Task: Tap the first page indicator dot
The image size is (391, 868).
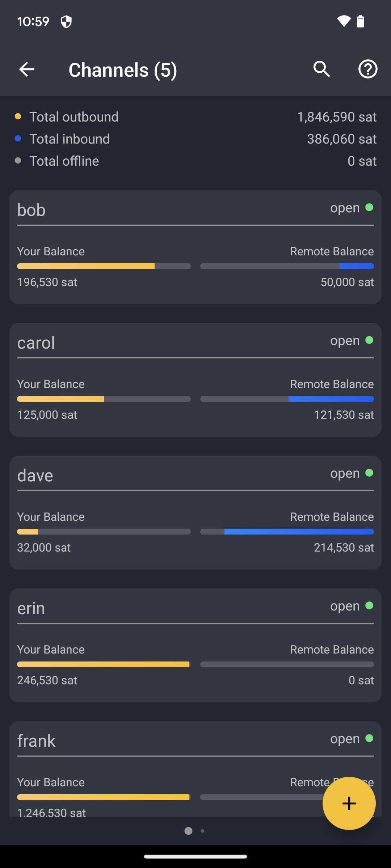Action: 188,831
